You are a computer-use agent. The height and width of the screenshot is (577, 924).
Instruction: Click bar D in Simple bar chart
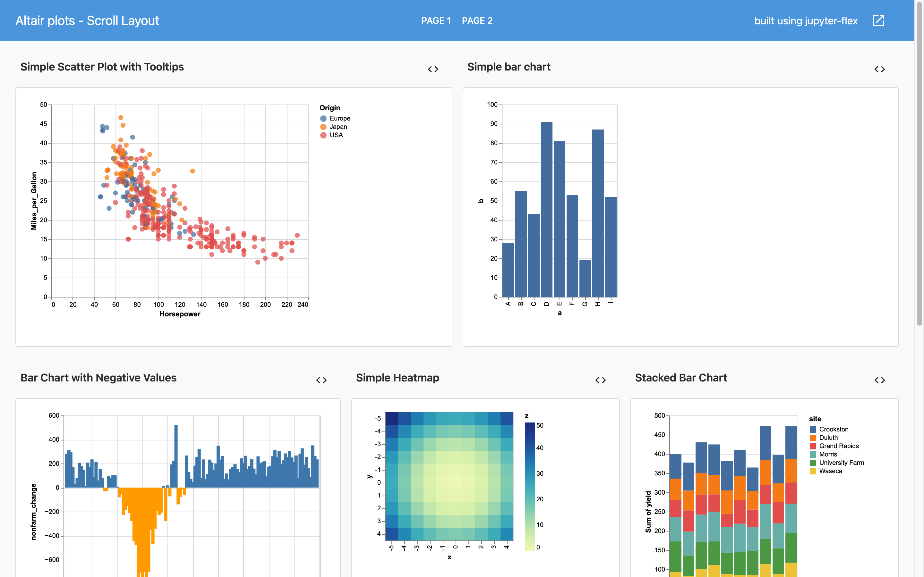pos(546,209)
